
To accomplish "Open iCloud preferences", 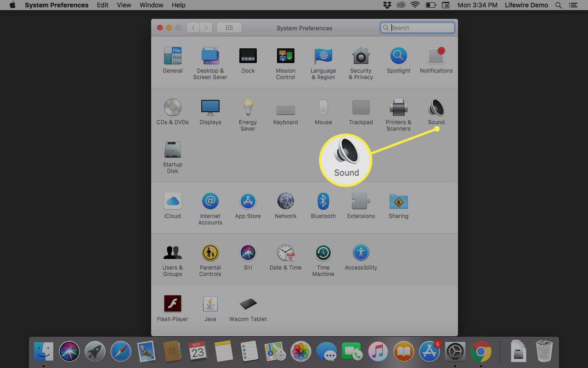I will click(x=173, y=206).
